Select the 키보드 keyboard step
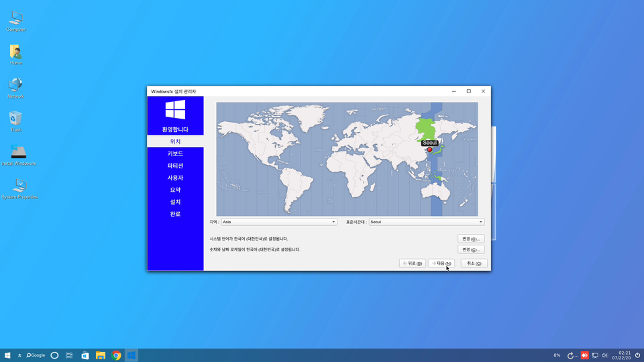The width and height of the screenshot is (644, 362). pos(175,154)
